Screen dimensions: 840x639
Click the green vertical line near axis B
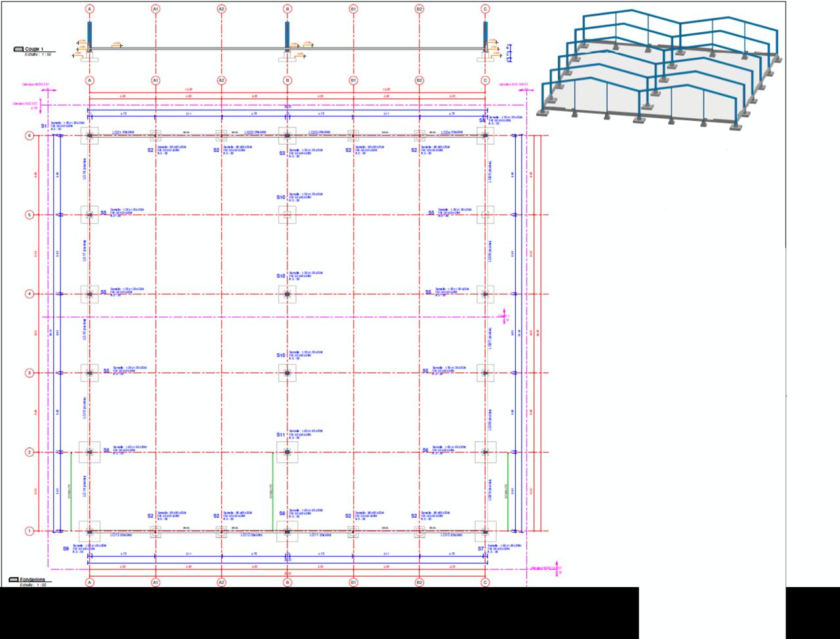(272, 491)
